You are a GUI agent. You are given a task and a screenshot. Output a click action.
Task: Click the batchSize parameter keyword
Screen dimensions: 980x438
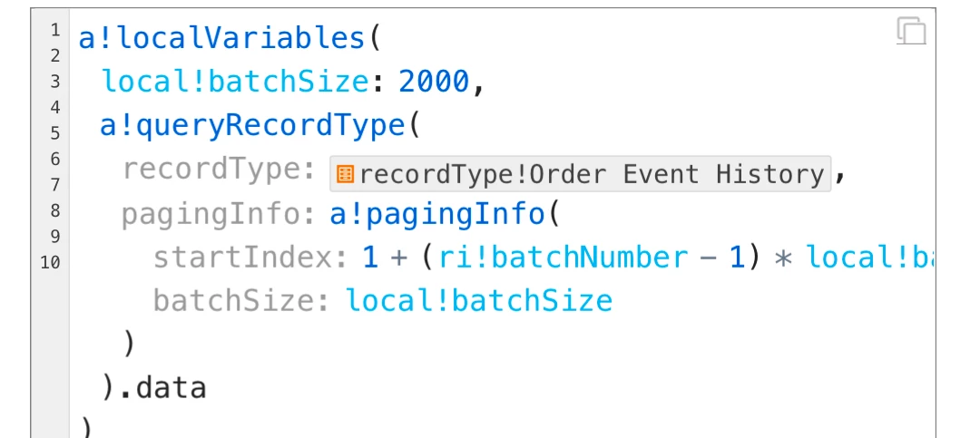point(234,301)
